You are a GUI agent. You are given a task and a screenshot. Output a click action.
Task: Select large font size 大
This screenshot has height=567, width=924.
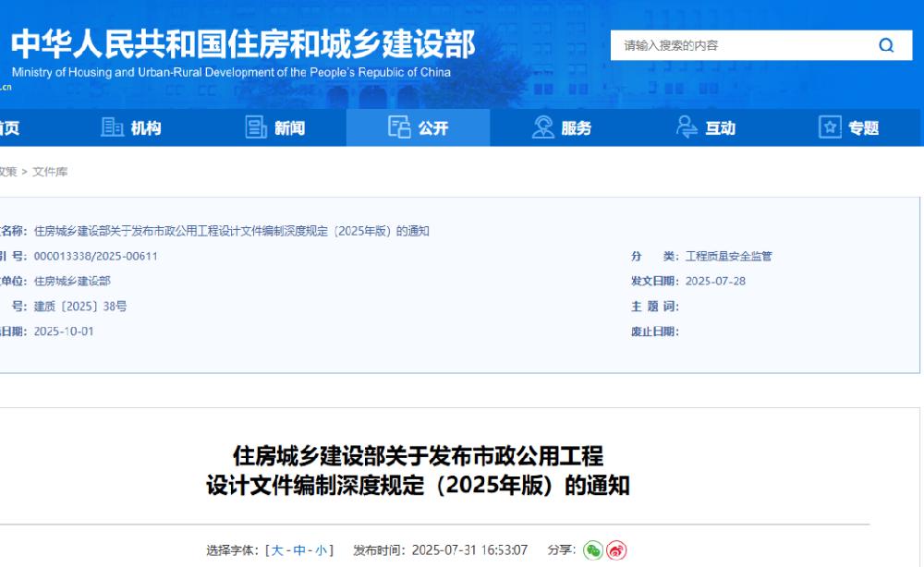(277, 550)
